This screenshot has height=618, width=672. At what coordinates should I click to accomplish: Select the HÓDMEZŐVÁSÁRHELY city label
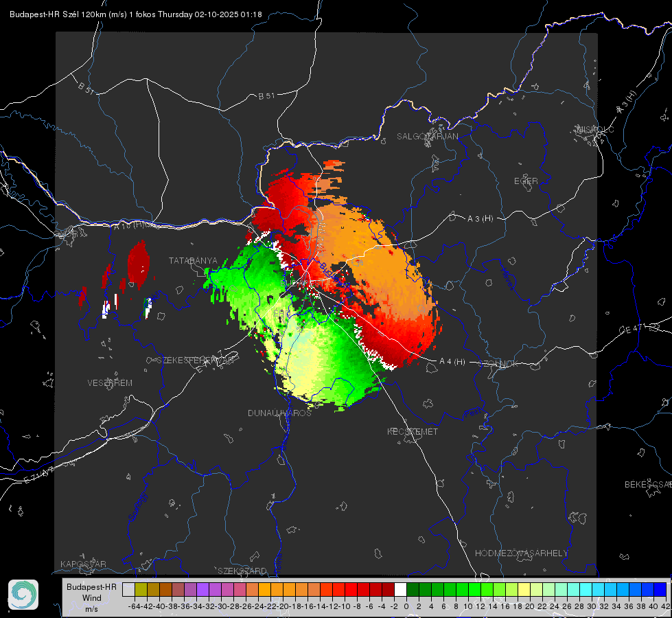click(x=521, y=553)
